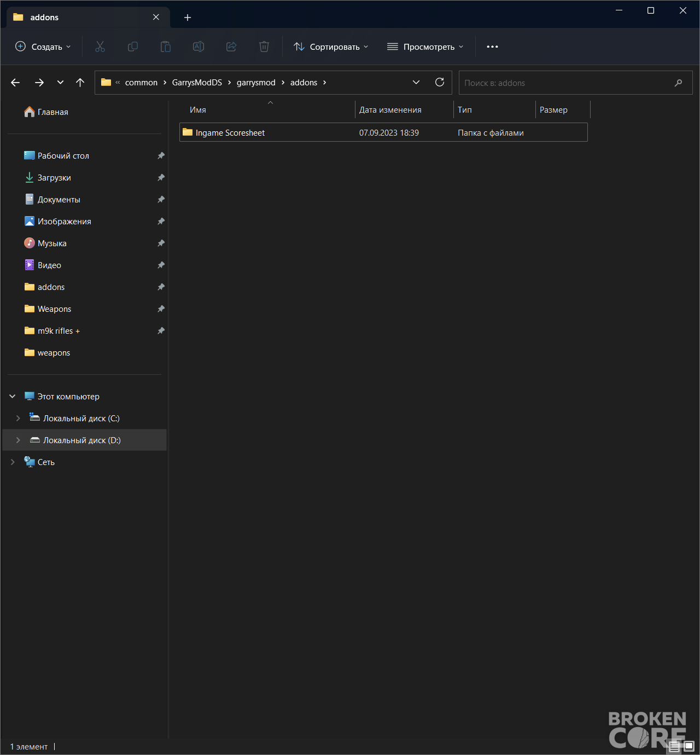This screenshot has width=700, height=755.
Task: Click the Paste clipboard icon
Action: (x=166, y=47)
